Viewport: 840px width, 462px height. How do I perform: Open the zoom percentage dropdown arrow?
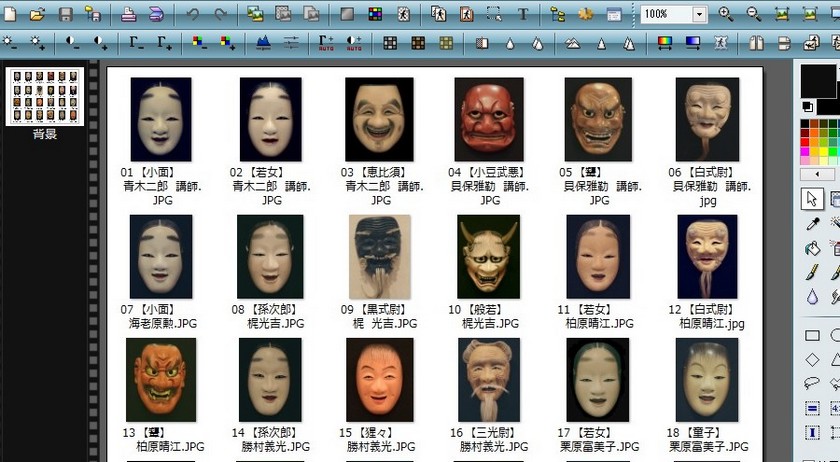click(699, 14)
